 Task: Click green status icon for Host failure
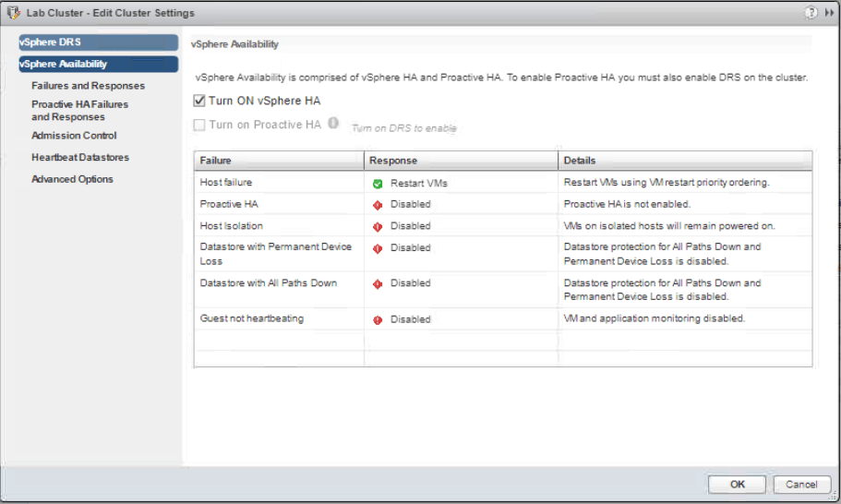(x=378, y=184)
